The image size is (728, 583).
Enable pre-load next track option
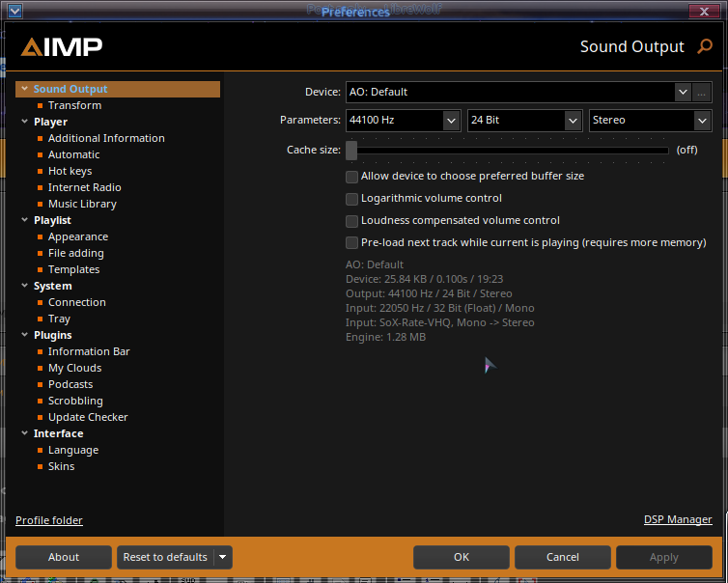tap(352, 243)
